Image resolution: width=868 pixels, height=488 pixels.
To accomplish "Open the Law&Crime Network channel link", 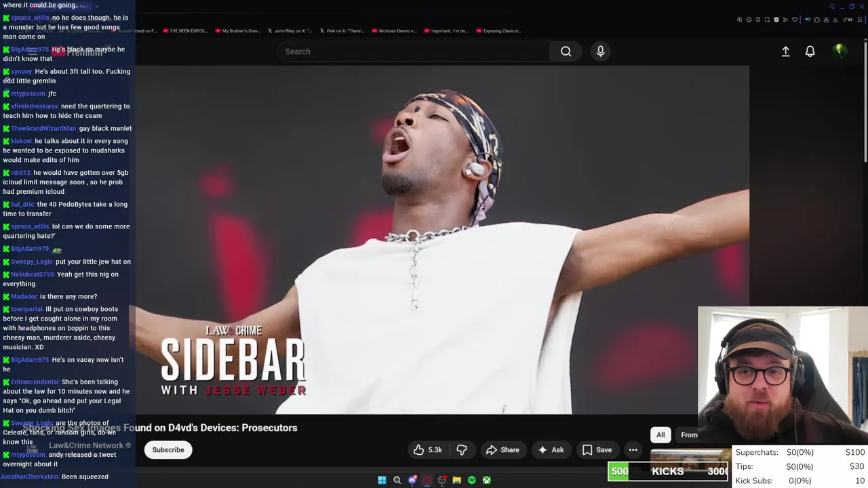I will 85,445.
